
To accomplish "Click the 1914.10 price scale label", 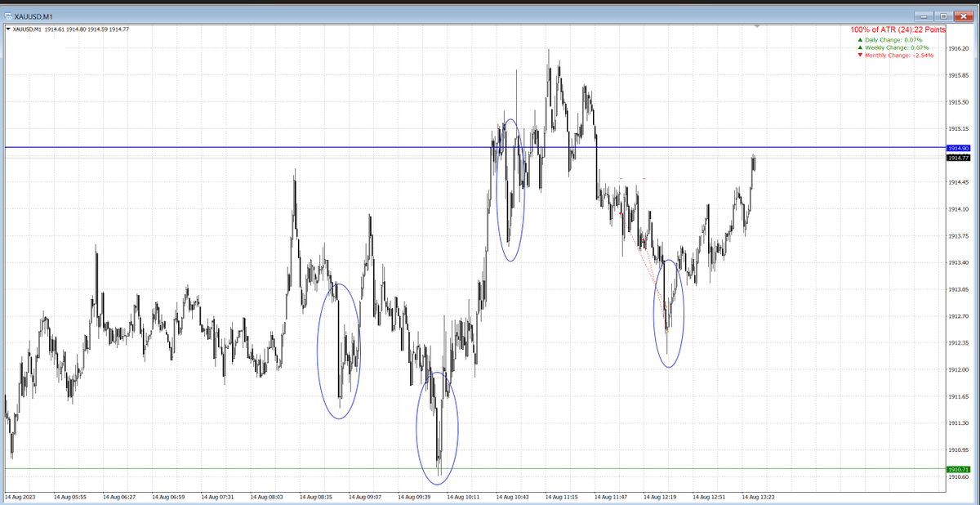I will pyautogui.click(x=959, y=209).
